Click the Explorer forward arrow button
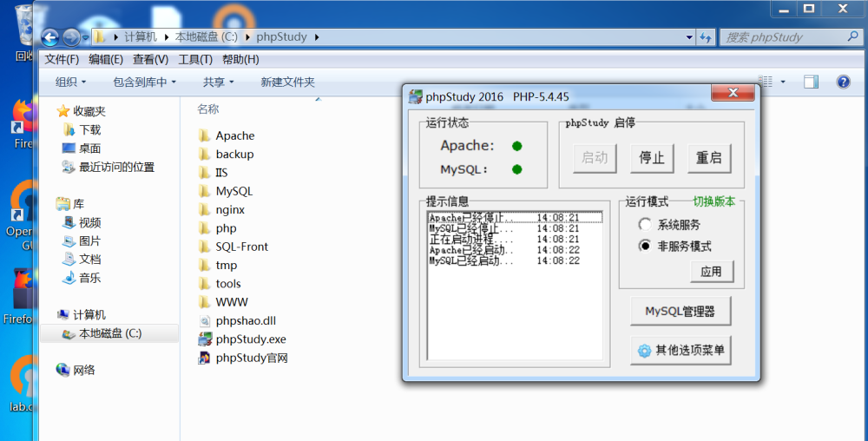Screen dimensions: 868x441 click(71, 37)
